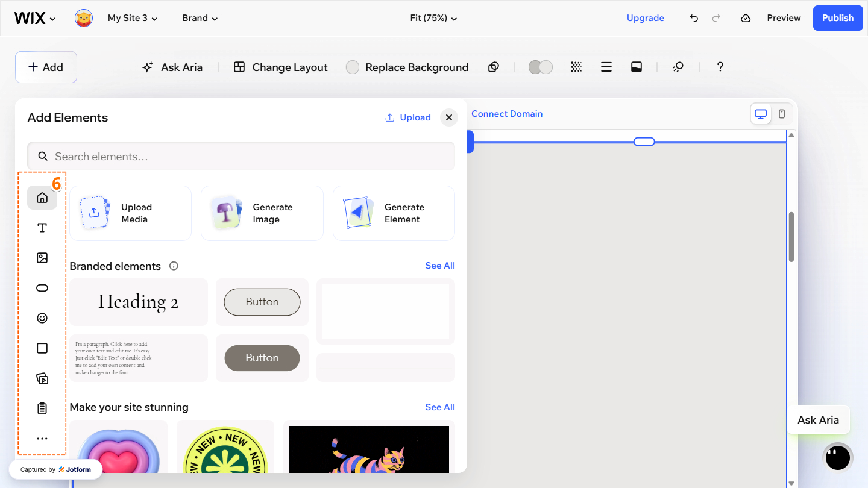Close the Add Elements panel
The height and width of the screenshot is (488, 868).
448,117
